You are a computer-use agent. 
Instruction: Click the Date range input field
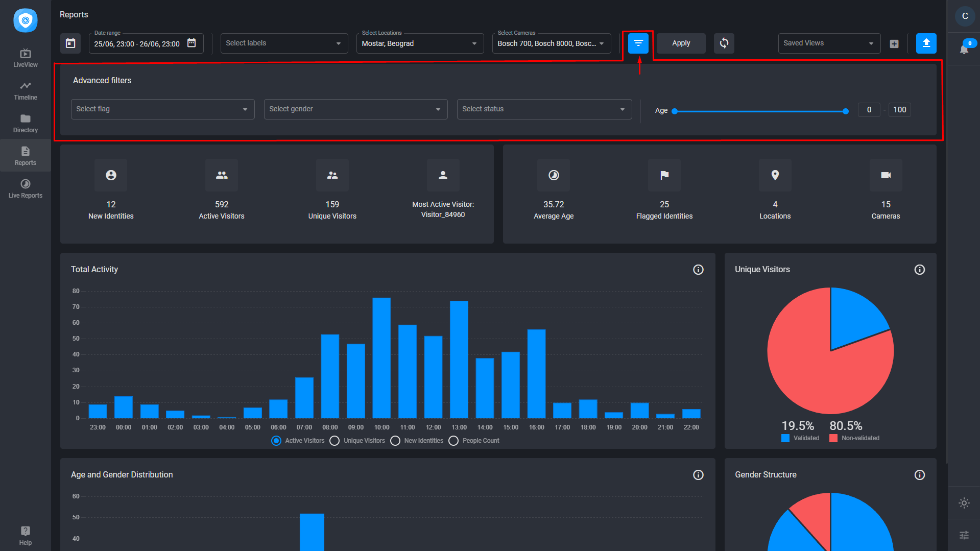(146, 43)
